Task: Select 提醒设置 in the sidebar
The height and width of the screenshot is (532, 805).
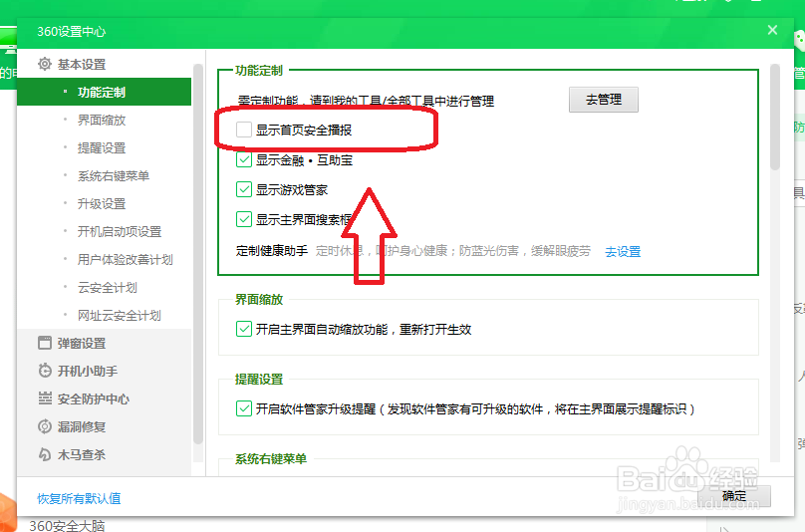Action: click(x=102, y=147)
